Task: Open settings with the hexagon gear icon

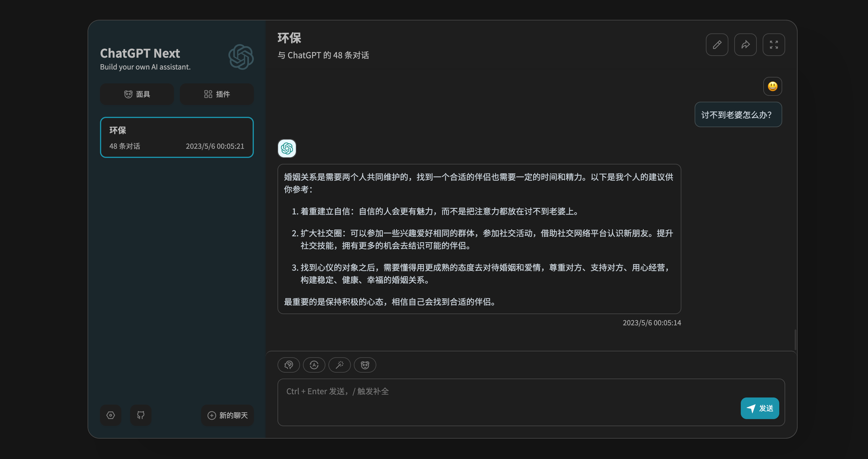Action: [x=111, y=415]
